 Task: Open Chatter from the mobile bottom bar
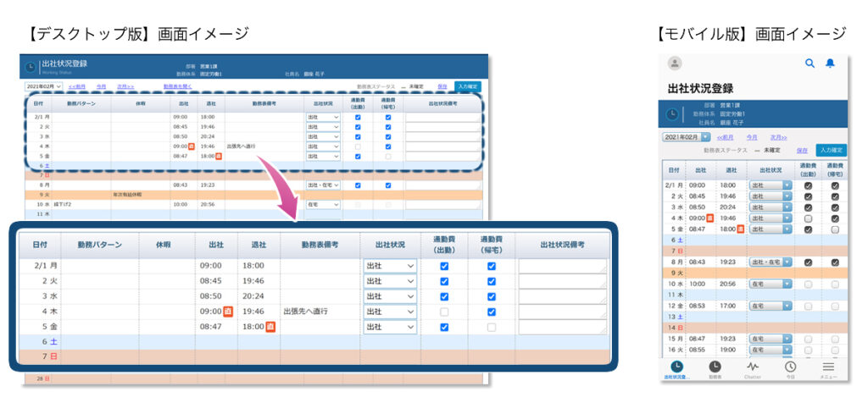pyautogui.click(x=752, y=368)
